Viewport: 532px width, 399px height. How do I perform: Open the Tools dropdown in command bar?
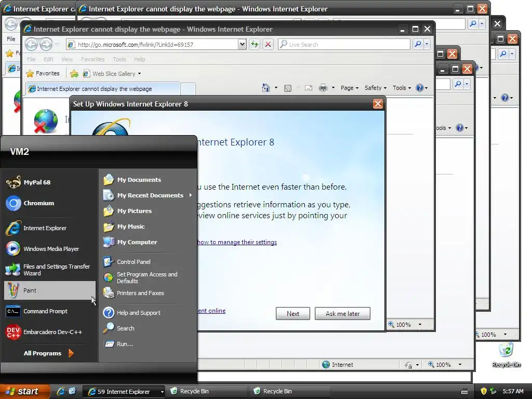pyautogui.click(x=402, y=88)
